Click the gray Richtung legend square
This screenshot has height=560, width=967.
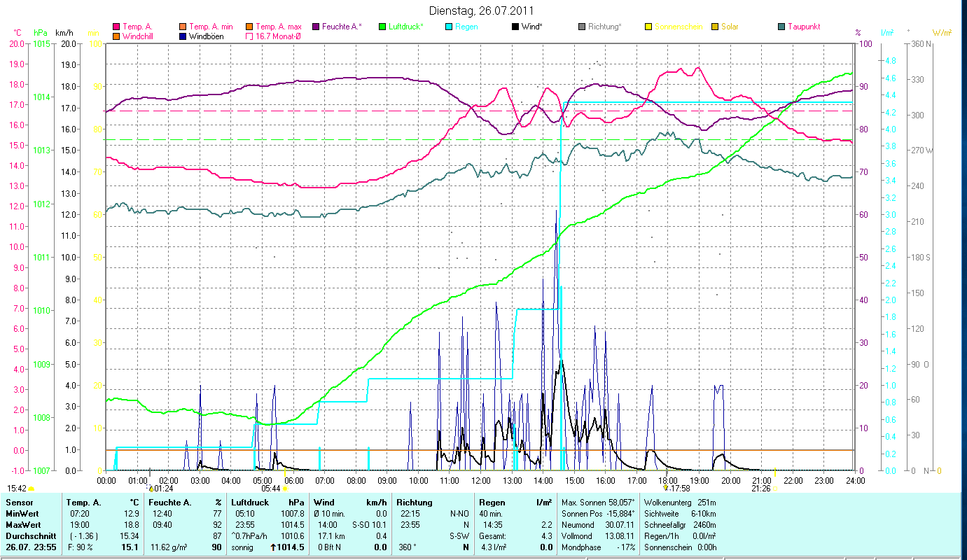pos(582,27)
